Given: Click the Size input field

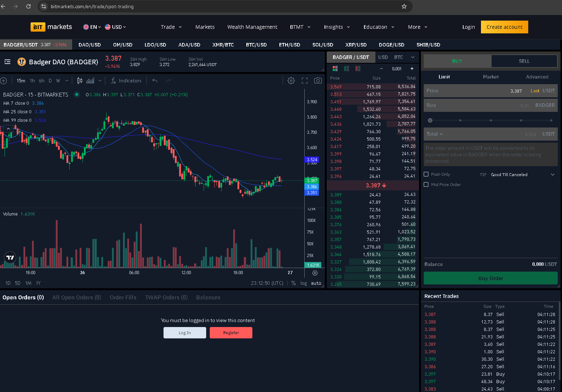Looking at the screenshot, I should 491,105.
